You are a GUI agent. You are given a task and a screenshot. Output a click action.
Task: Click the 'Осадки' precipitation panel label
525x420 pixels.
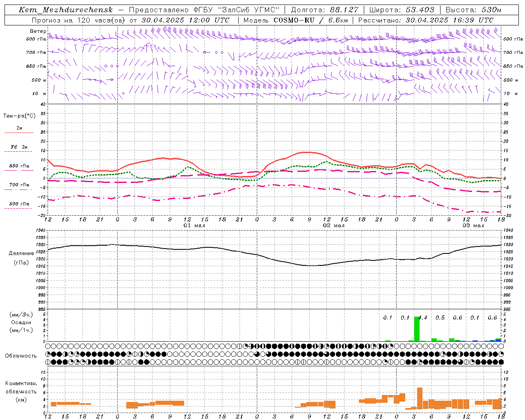click(x=21, y=322)
